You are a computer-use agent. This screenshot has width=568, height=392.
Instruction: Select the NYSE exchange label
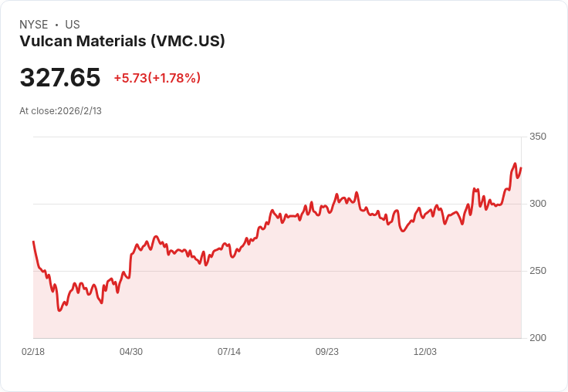click(33, 25)
